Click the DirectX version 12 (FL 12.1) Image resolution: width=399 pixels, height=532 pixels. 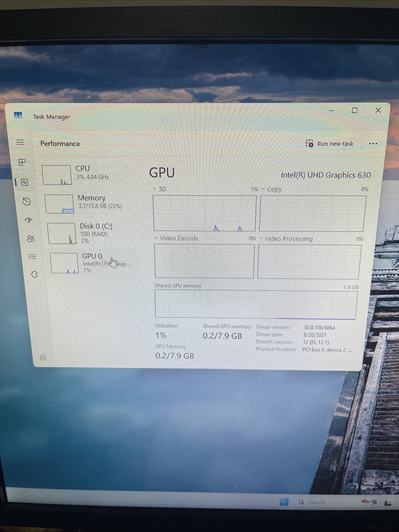click(315, 342)
